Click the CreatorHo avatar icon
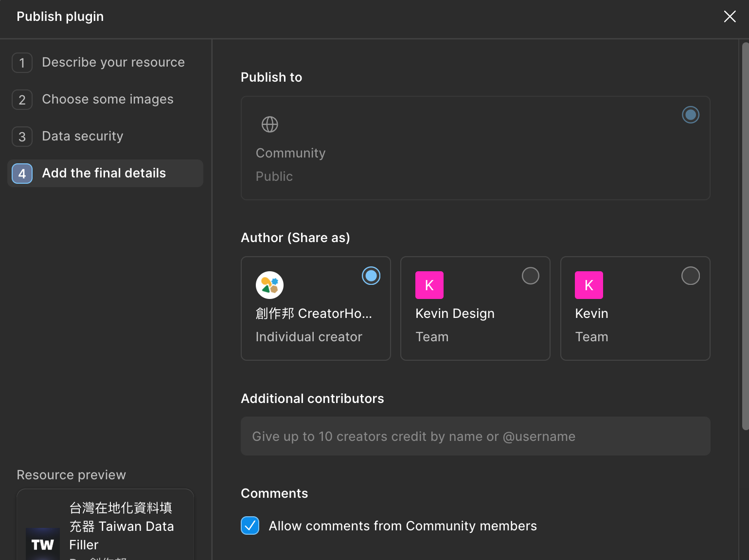The width and height of the screenshot is (749, 560). [x=269, y=285]
